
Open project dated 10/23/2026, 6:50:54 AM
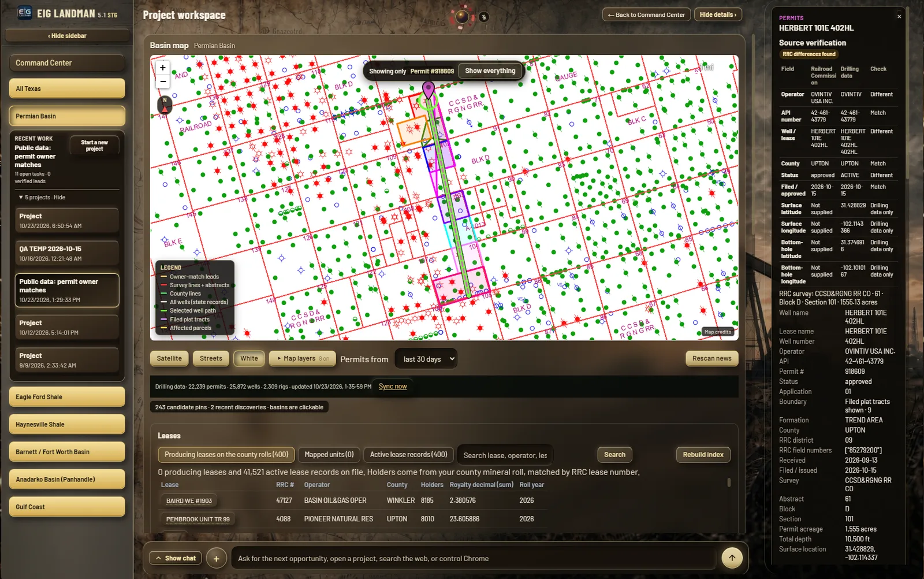coord(67,221)
